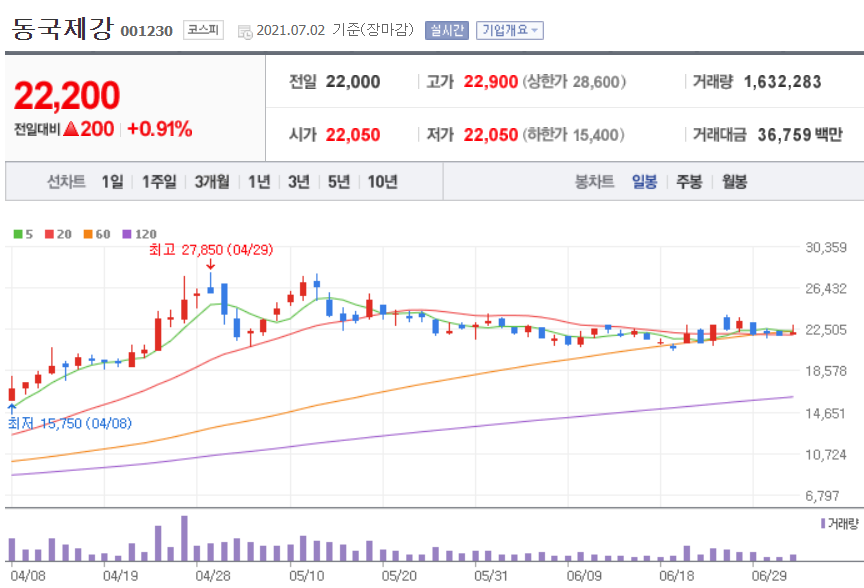Click the 고가 value 22,900
Viewport: 864px width, 588px height.
[490, 82]
